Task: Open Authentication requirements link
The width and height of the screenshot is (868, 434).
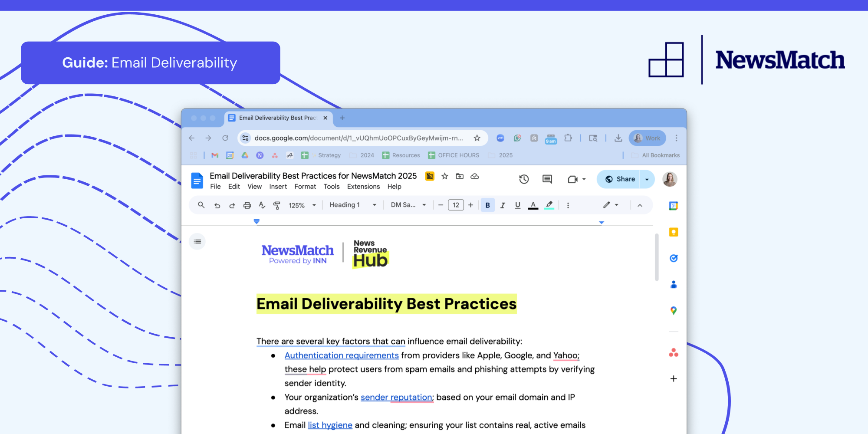Action: pos(342,355)
